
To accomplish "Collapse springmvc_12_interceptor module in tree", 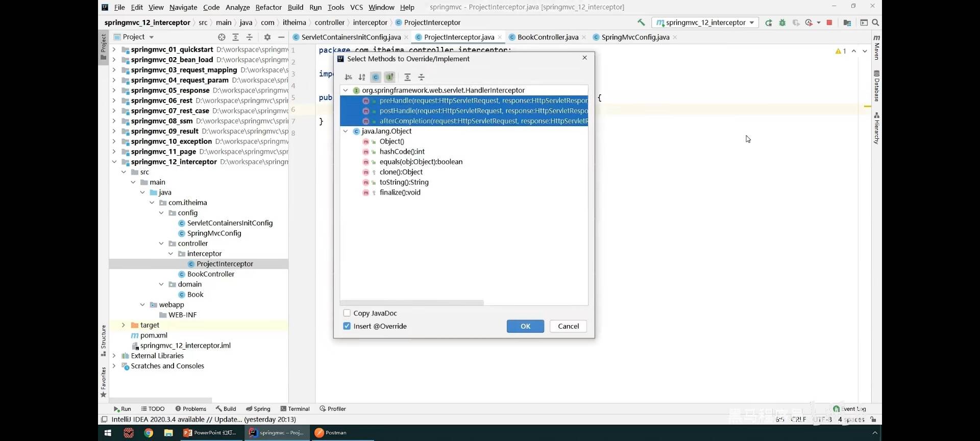I will 114,162.
